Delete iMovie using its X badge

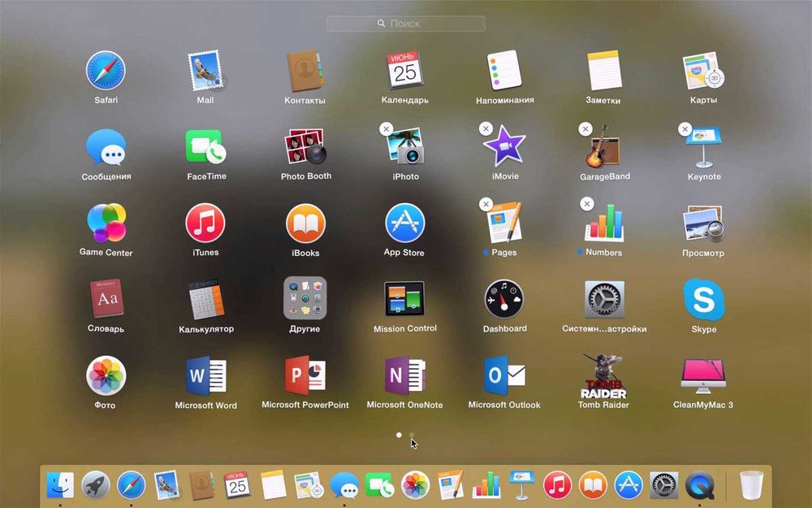coord(486,128)
